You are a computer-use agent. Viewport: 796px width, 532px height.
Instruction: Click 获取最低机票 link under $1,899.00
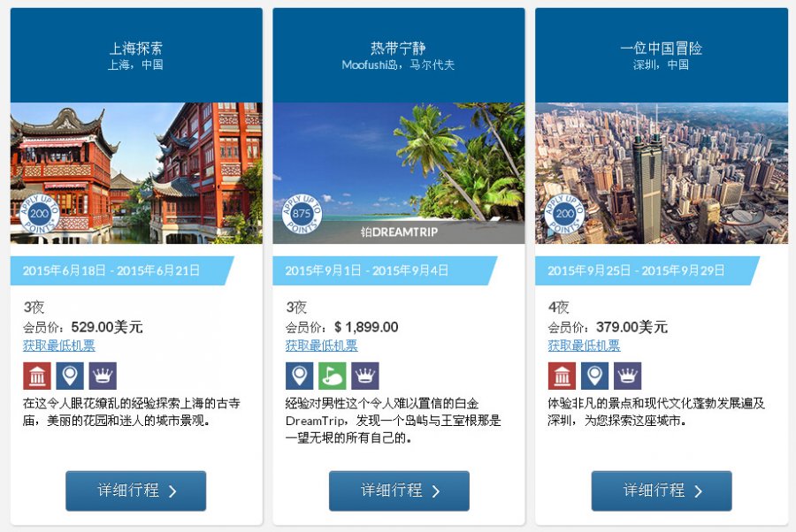tap(321, 346)
